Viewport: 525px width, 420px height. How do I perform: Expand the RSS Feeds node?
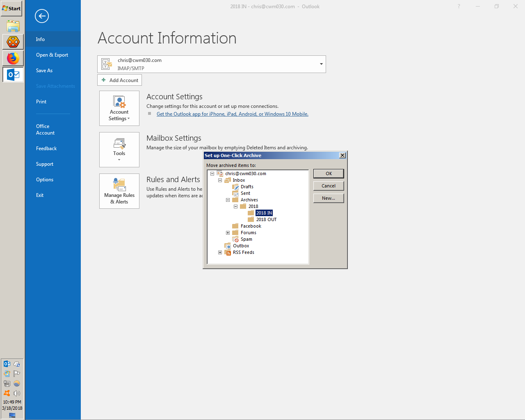[x=220, y=252]
